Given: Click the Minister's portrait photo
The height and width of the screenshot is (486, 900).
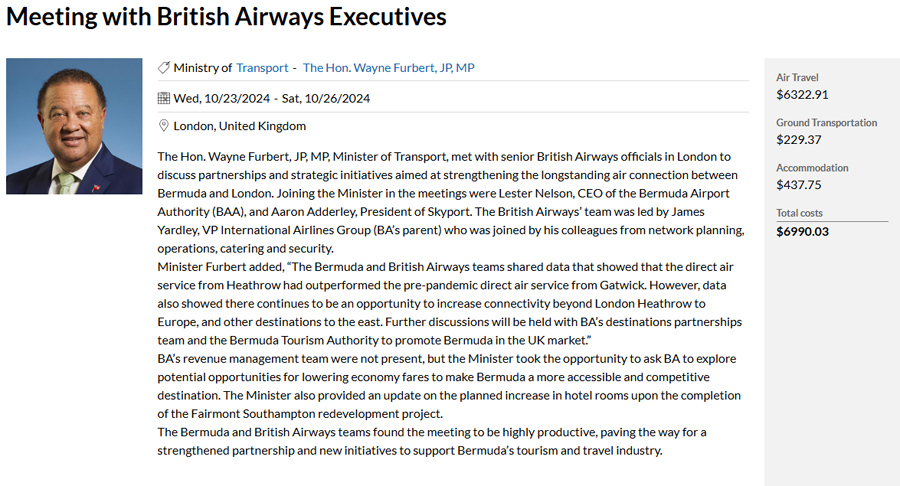Looking at the screenshot, I should pyautogui.click(x=74, y=126).
